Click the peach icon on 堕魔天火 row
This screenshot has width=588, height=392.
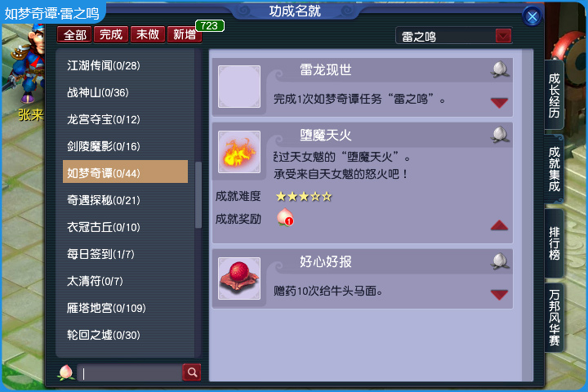[x=500, y=135]
